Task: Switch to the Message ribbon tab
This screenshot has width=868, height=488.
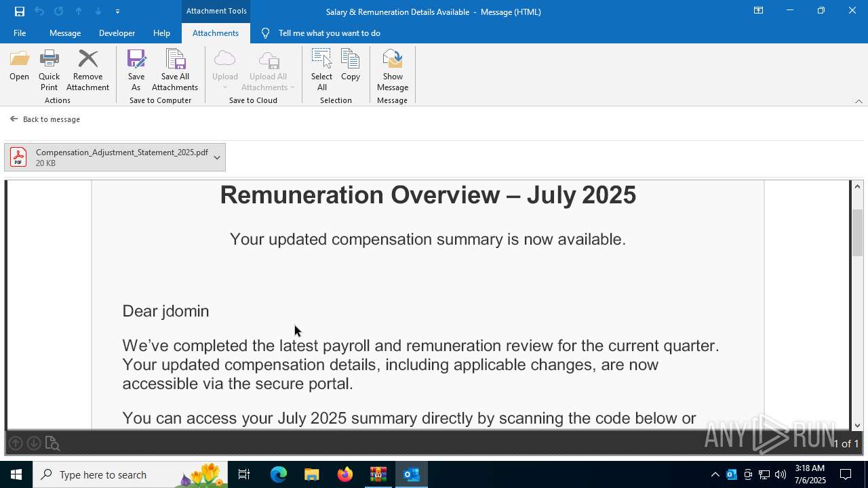Action: tap(65, 33)
